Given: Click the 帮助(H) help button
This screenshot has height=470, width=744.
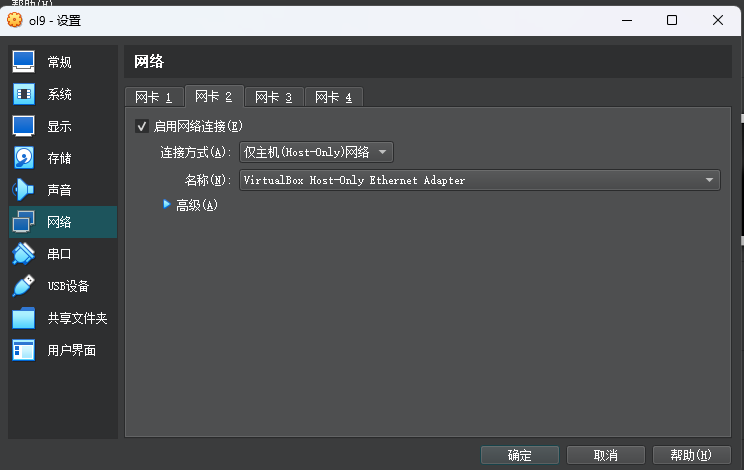Looking at the screenshot, I should click(x=691, y=455).
